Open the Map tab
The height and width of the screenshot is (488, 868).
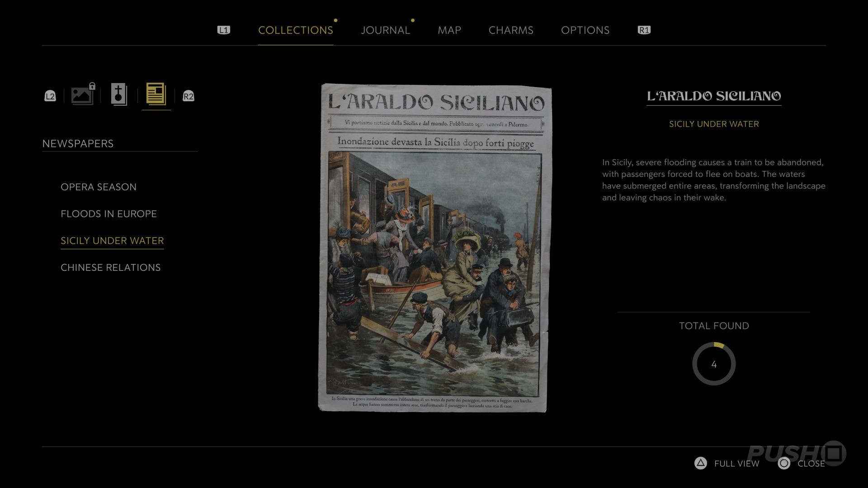tap(449, 30)
